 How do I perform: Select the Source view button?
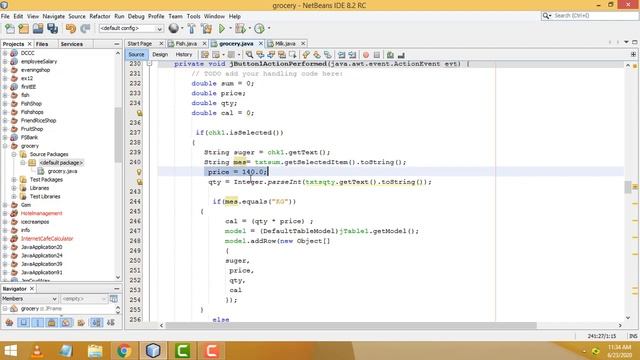click(x=136, y=54)
